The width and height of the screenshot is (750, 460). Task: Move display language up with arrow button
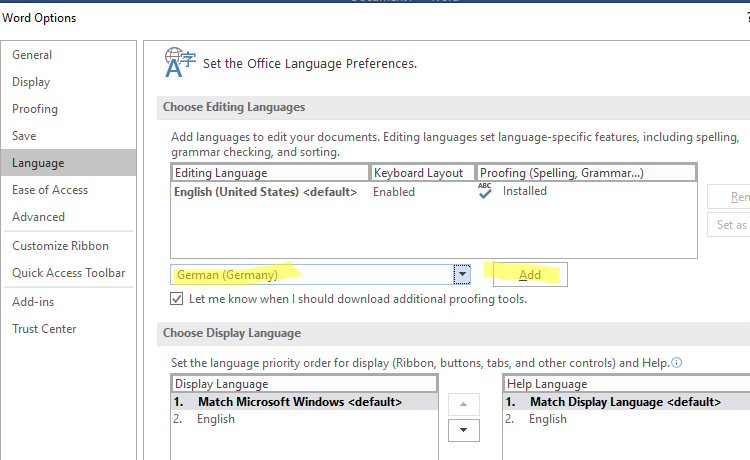[462, 403]
